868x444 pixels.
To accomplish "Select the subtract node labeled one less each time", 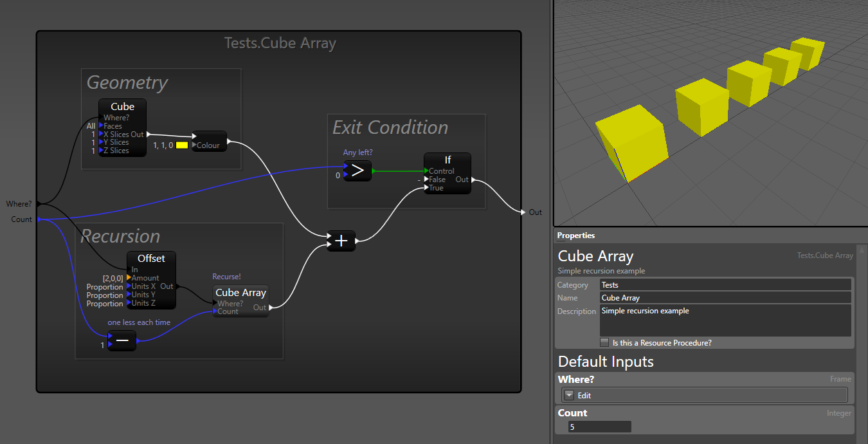I will 122,341.
